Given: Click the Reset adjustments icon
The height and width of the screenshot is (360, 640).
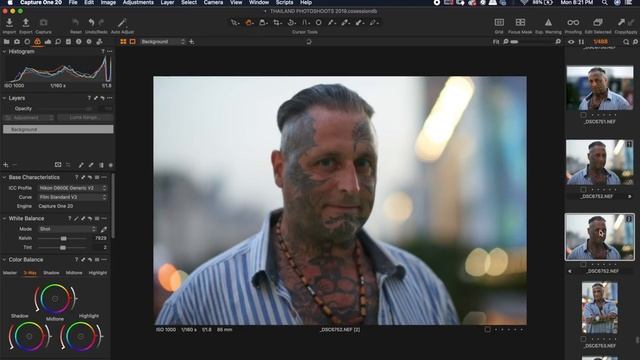Looking at the screenshot, I should pyautogui.click(x=76, y=23).
